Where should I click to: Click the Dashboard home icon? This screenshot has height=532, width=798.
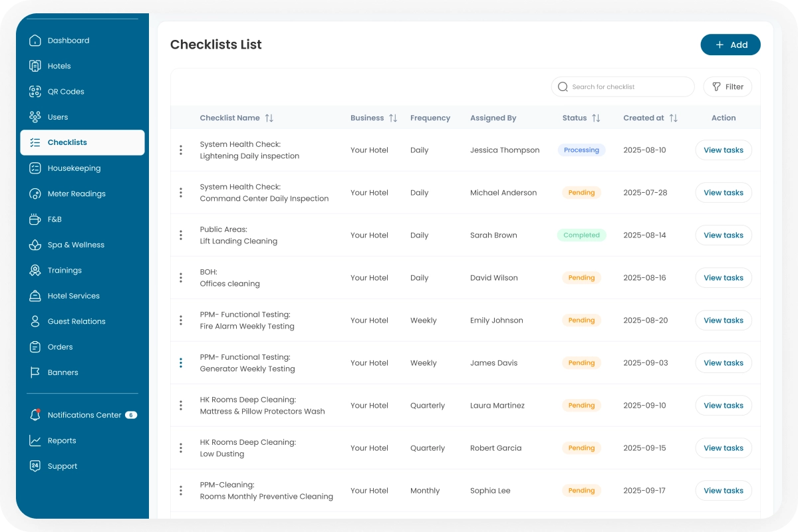pos(35,41)
